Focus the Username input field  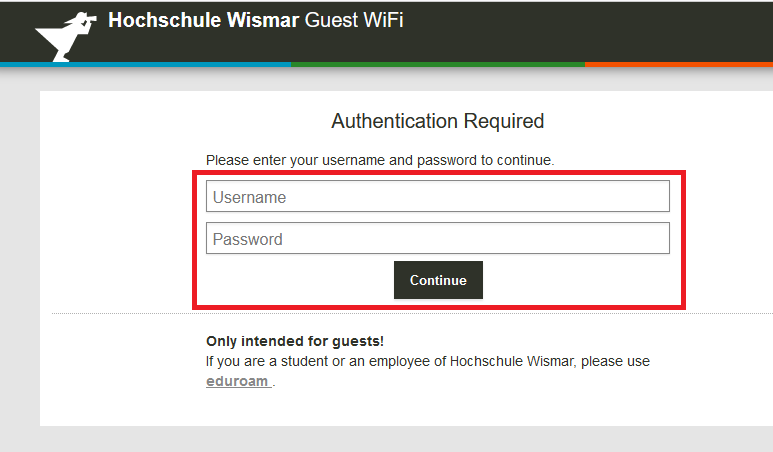point(438,196)
